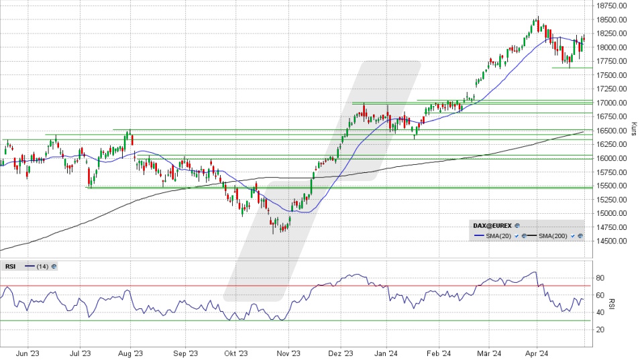Open the RSI (14) settings icon
Screen dimensions: 644x362
click(x=53, y=266)
